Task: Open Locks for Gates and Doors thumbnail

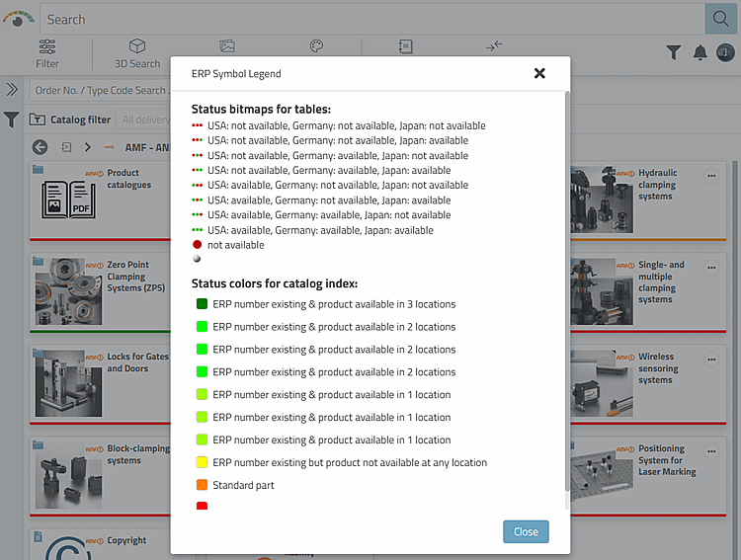Action: pyautogui.click(x=68, y=383)
